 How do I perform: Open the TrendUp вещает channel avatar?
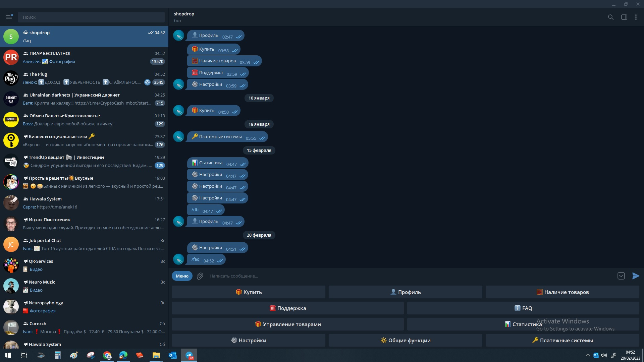coord(11,161)
